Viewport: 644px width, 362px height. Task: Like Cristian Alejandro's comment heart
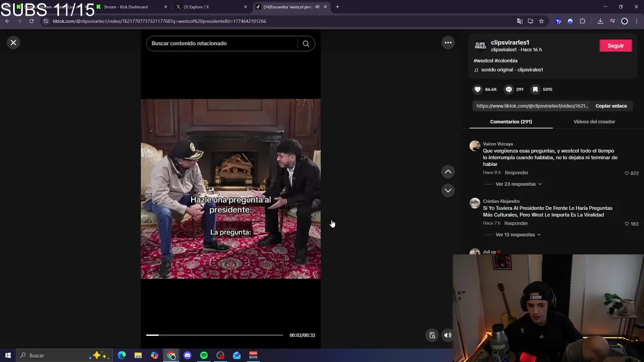click(627, 224)
